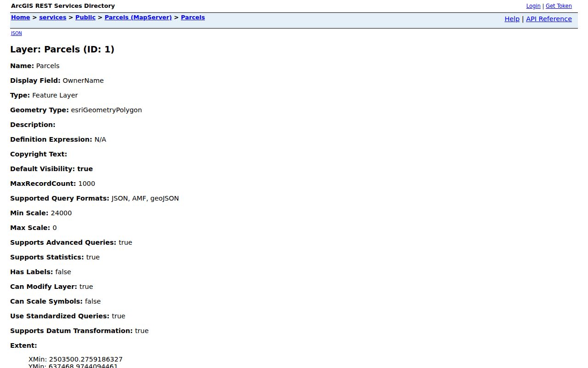
Task: Click the Max Scale value '0'
Action: pyautogui.click(x=55, y=228)
